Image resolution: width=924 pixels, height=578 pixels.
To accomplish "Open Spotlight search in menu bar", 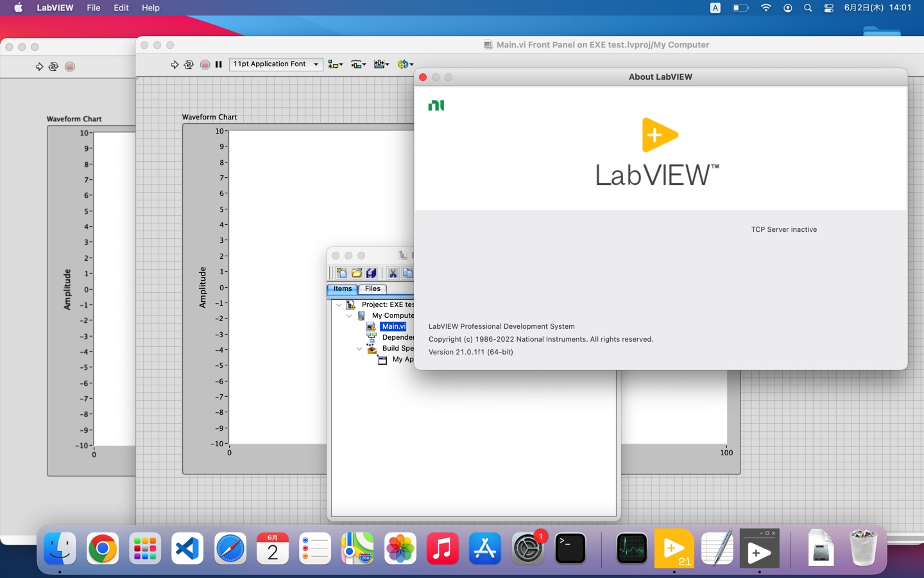I will pos(808,8).
